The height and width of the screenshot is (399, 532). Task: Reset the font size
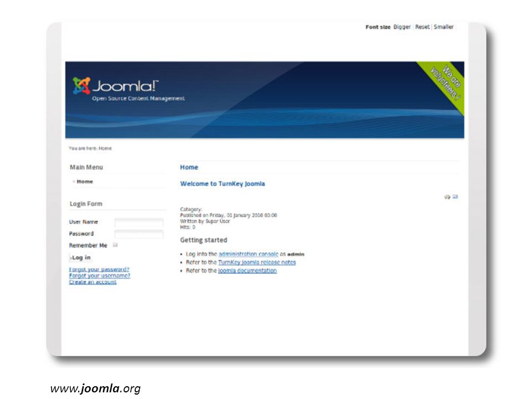pyautogui.click(x=422, y=27)
